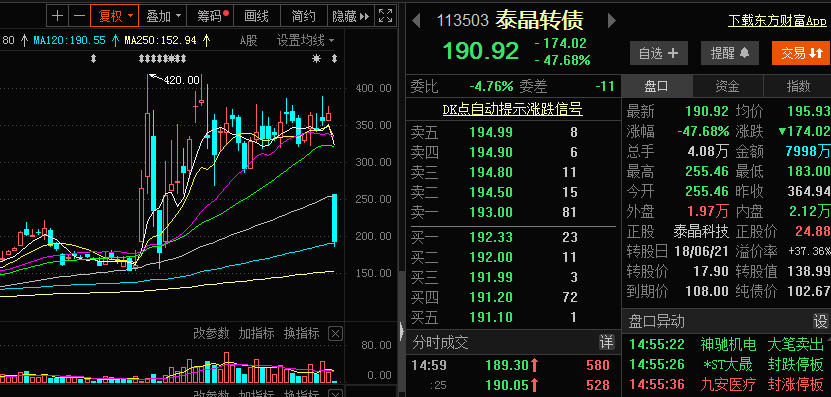The height and width of the screenshot is (397, 831).
Task: Toggle fullscreen chart with the expand-arrows icon
Action: tap(385, 16)
